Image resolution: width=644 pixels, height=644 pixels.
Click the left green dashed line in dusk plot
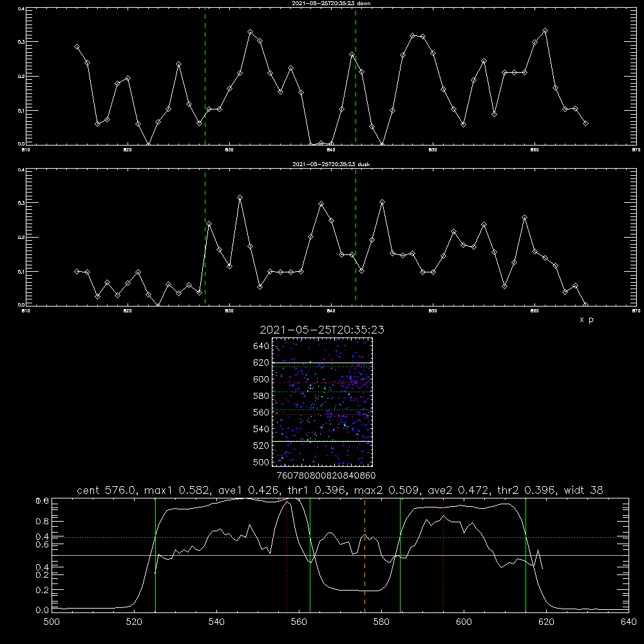(205, 237)
